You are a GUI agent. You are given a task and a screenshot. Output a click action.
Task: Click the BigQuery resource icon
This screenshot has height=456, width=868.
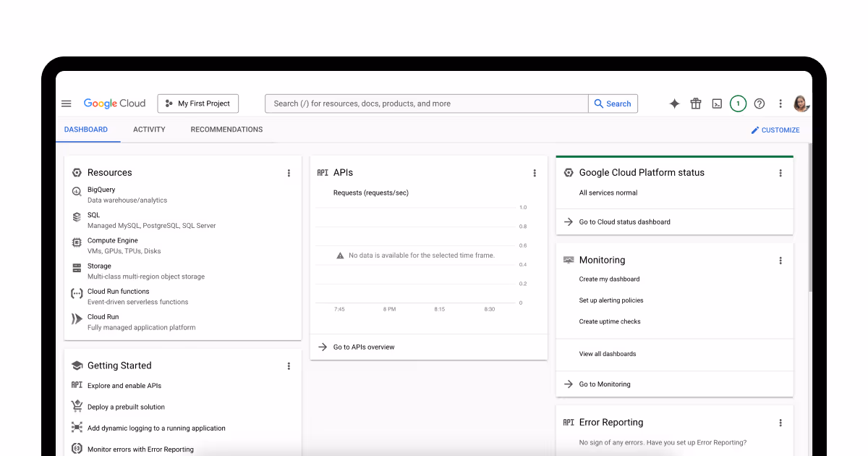pos(77,192)
